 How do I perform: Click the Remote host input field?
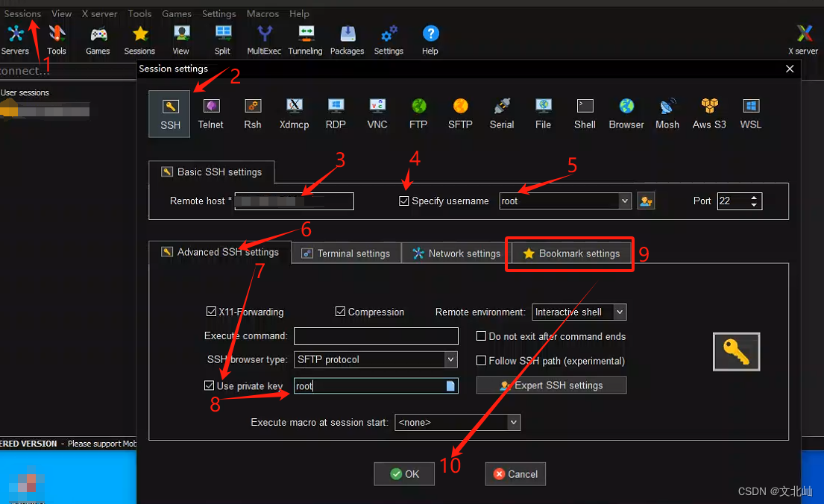coord(295,201)
